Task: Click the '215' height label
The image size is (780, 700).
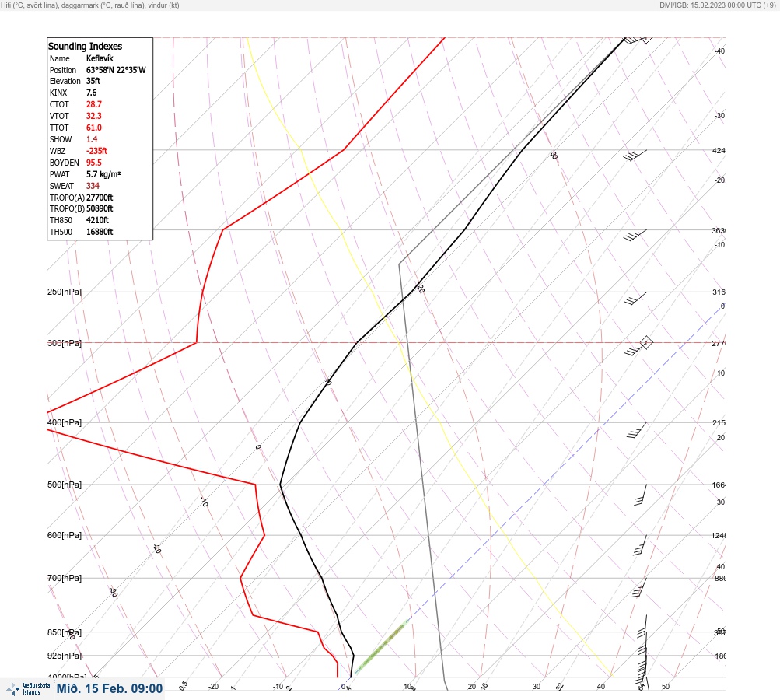Action: (x=719, y=423)
